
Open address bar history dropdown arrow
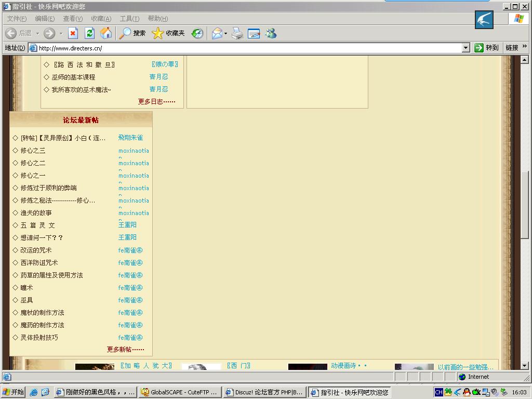466,48
